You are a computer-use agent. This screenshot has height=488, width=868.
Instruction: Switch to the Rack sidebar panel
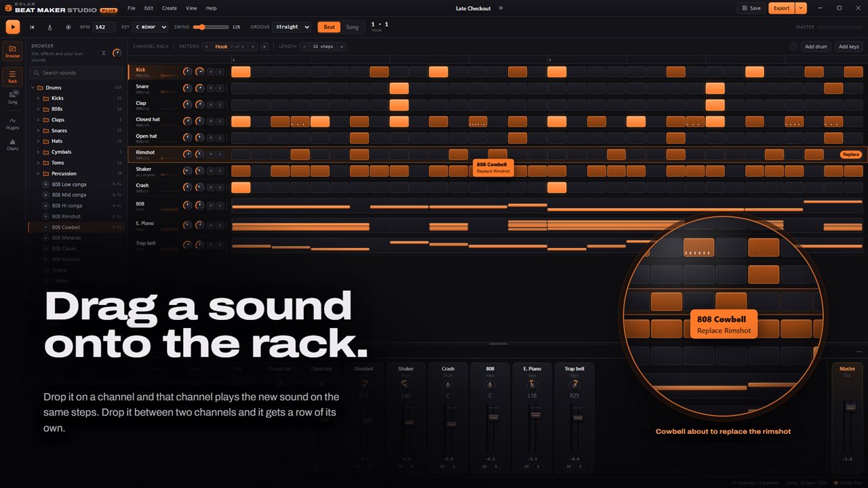tap(13, 76)
